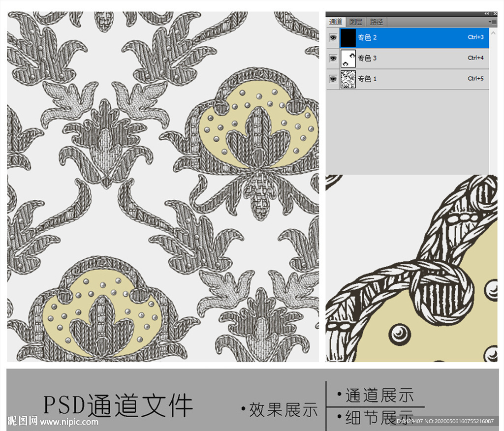The width and height of the screenshot is (504, 431).
Task: Select the 专色 1 channel name
Action: pos(367,79)
